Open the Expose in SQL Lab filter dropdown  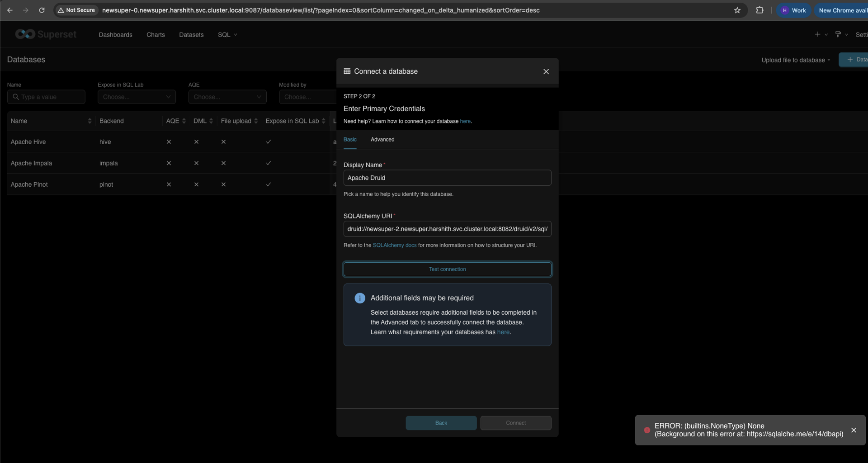click(x=137, y=97)
